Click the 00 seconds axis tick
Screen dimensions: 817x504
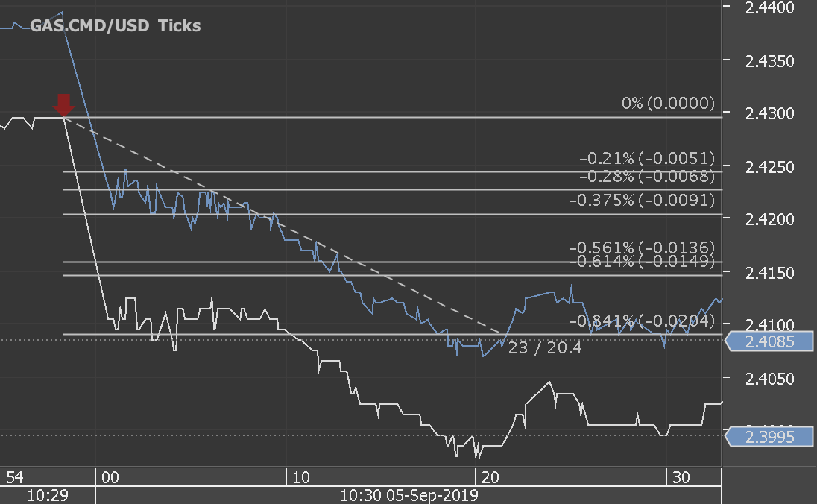click(x=110, y=477)
